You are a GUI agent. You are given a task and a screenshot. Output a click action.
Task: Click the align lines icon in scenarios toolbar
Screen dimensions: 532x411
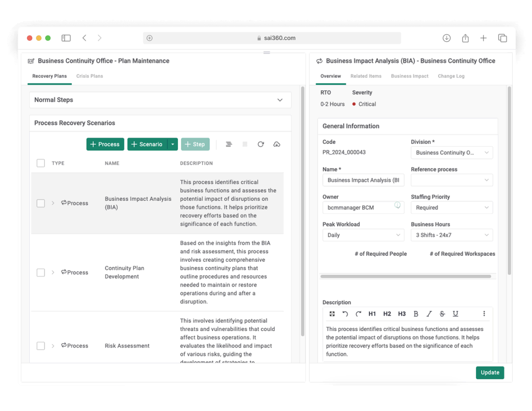pyautogui.click(x=228, y=144)
